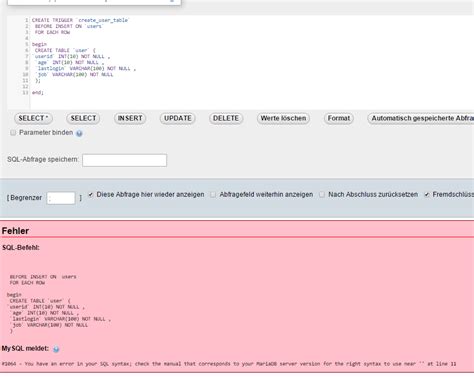Open Automatisch gespeicherte Abfrage
This screenshot has height=377, width=474.
421,118
